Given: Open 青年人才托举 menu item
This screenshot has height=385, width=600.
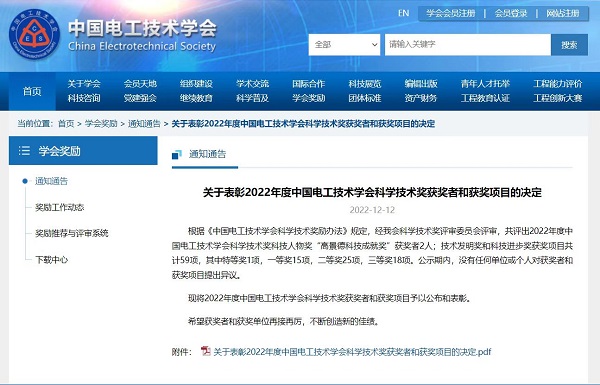Looking at the screenshot, I should pyautogui.click(x=486, y=84).
